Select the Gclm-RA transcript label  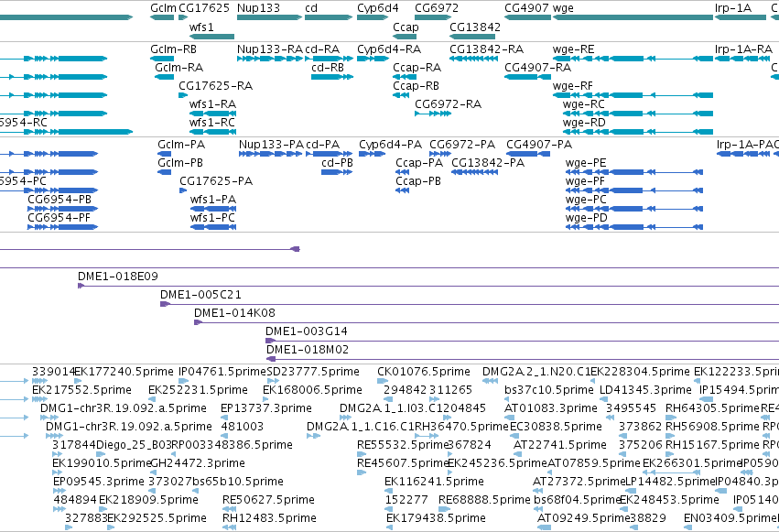(x=179, y=68)
